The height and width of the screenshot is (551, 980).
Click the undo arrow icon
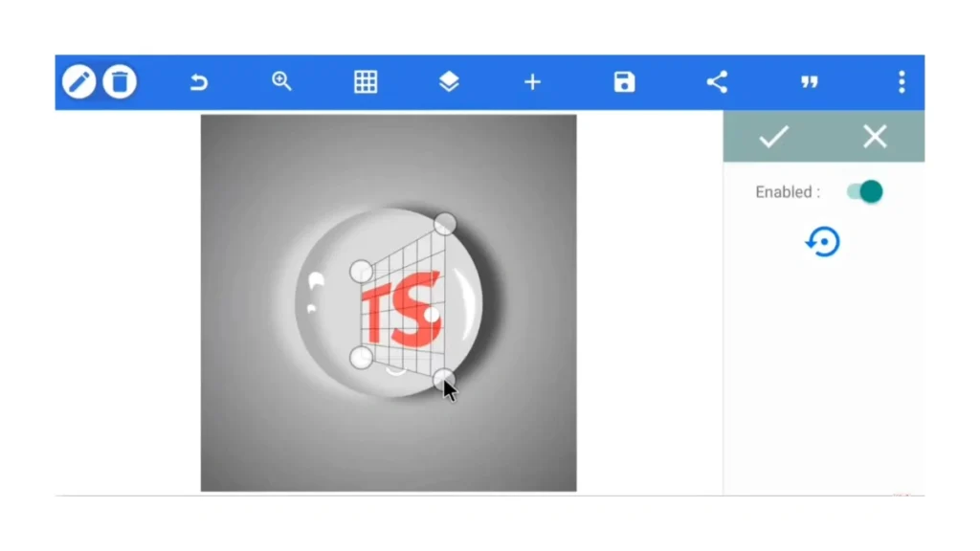(199, 82)
